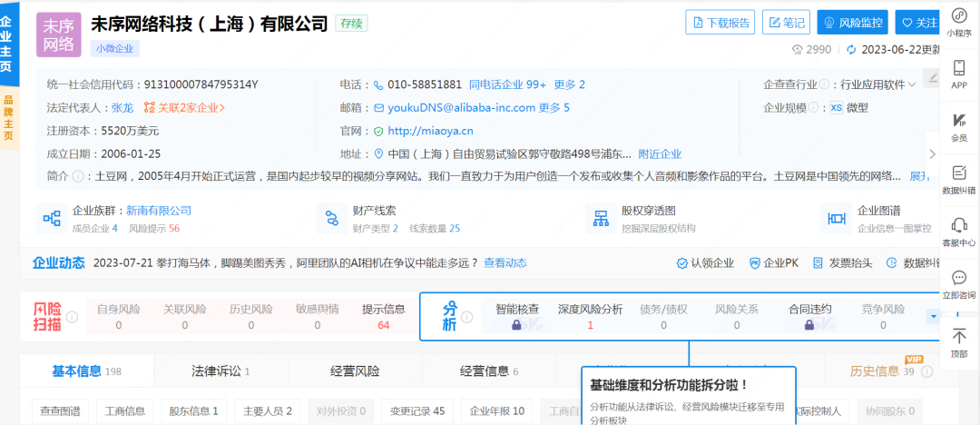Click the edit pencil icon in info card

click(x=933, y=77)
